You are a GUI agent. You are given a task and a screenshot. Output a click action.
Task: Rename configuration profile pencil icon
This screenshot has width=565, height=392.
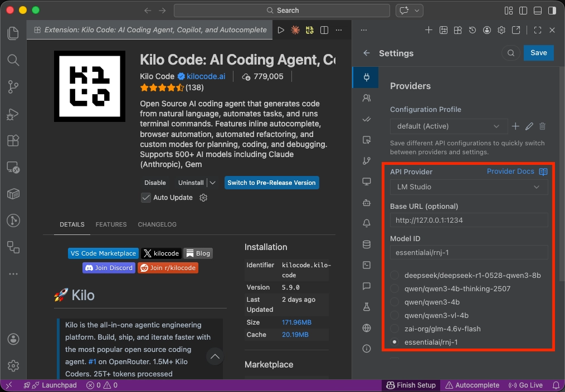click(x=529, y=126)
